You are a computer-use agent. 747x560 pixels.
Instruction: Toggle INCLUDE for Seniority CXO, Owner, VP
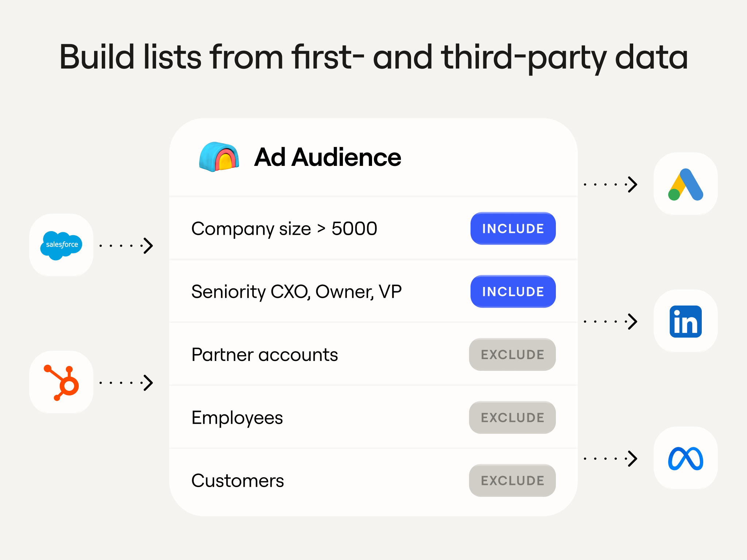[513, 291]
